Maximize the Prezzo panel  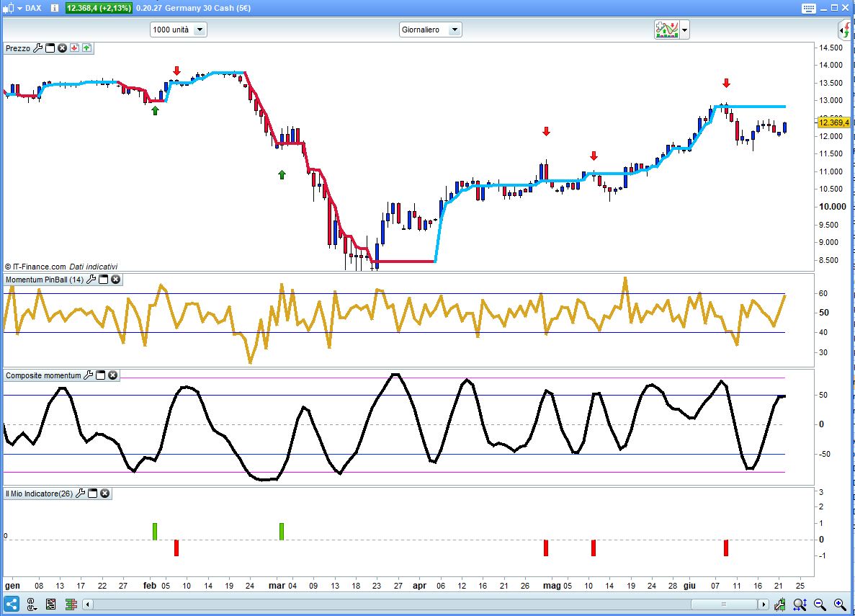pyautogui.click(x=50, y=48)
